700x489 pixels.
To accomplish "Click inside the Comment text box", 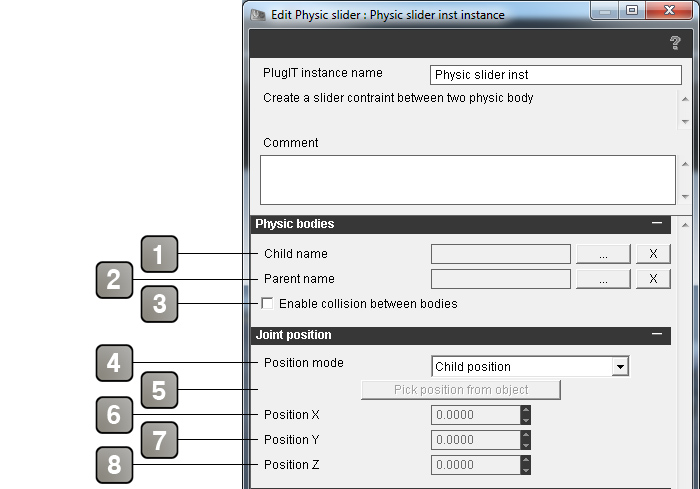I will 468,180.
